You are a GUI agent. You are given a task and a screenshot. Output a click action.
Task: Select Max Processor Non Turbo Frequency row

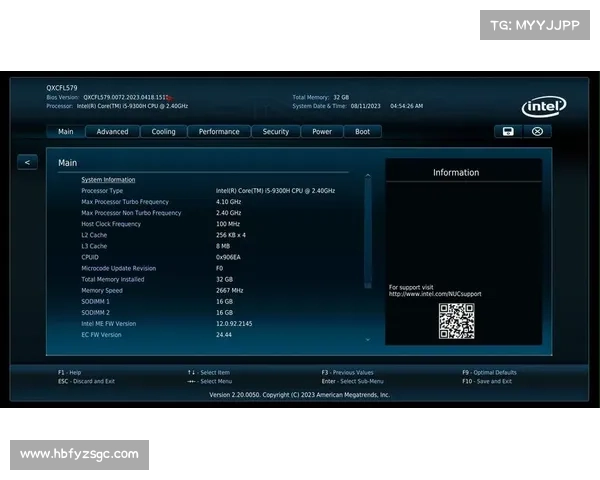tap(161, 213)
